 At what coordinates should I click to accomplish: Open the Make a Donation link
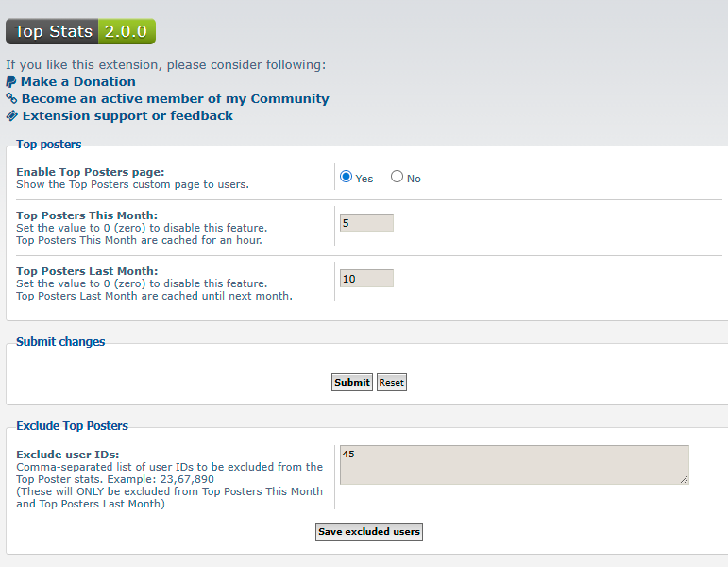[x=78, y=82]
